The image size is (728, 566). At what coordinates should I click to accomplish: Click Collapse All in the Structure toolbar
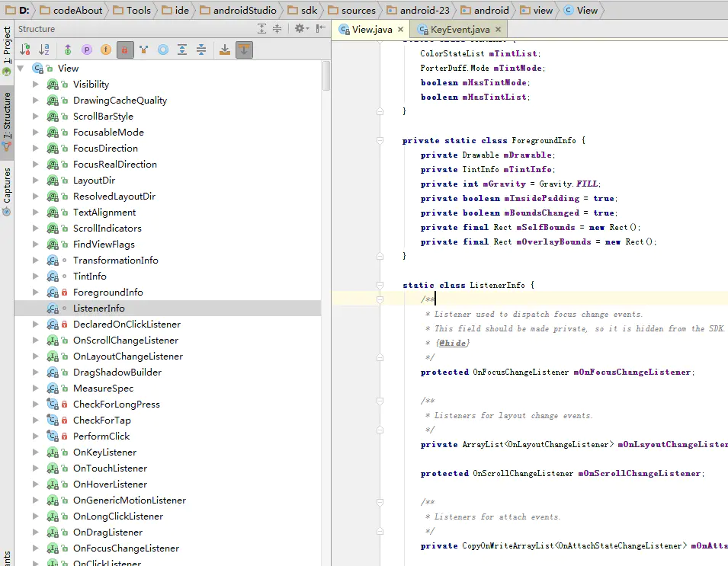click(x=201, y=48)
